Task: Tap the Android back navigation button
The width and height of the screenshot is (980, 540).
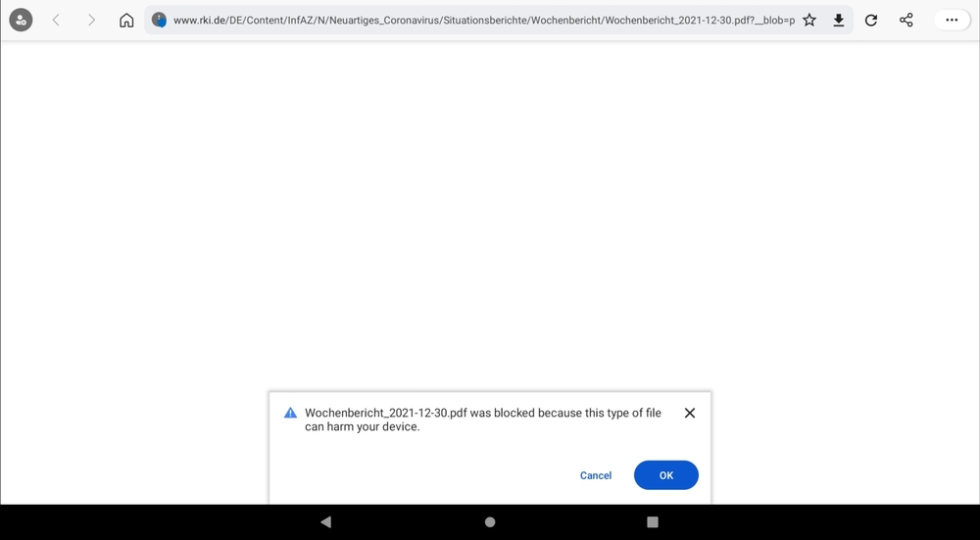Action: [x=325, y=522]
